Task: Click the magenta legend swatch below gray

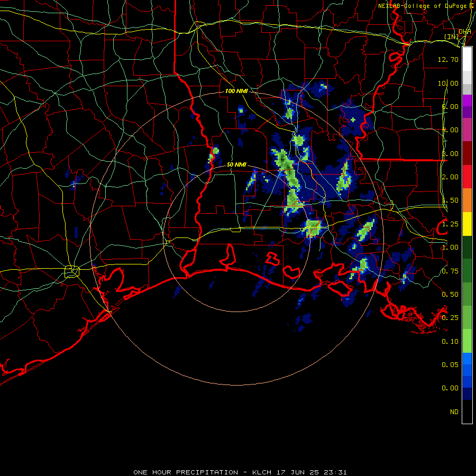Action: coord(467,100)
